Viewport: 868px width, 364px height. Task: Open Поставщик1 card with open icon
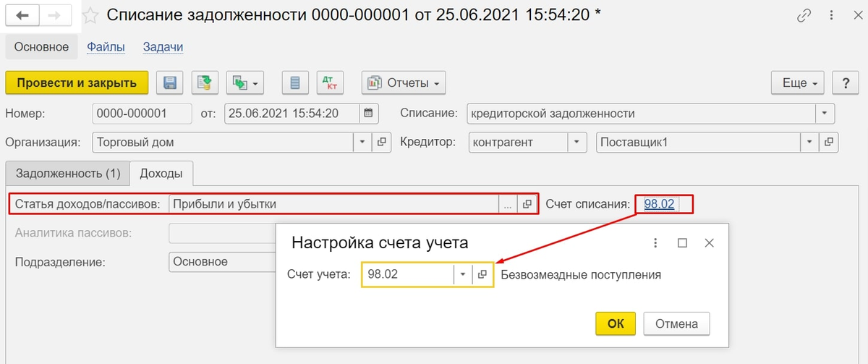click(830, 142)
